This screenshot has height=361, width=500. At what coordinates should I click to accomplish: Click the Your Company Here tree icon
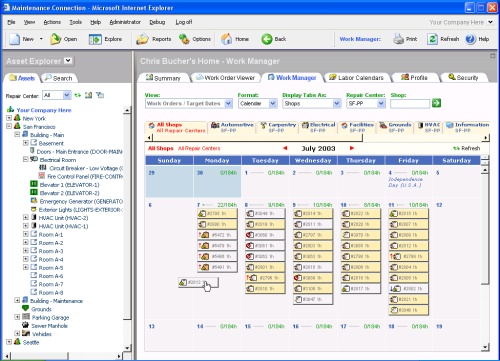[11, 110]
